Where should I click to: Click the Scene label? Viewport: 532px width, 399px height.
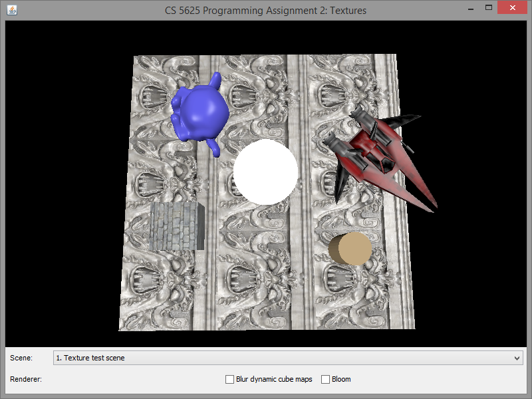click(21, 358)
